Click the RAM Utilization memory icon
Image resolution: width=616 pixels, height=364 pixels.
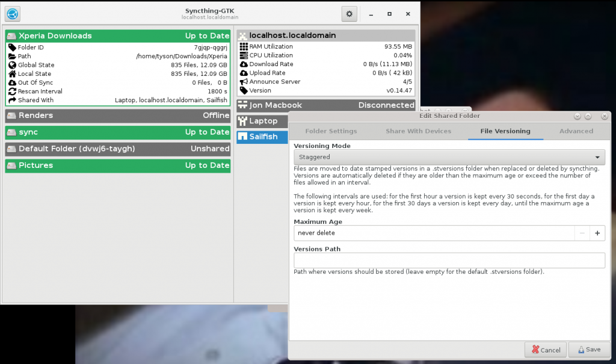point(243,46)
